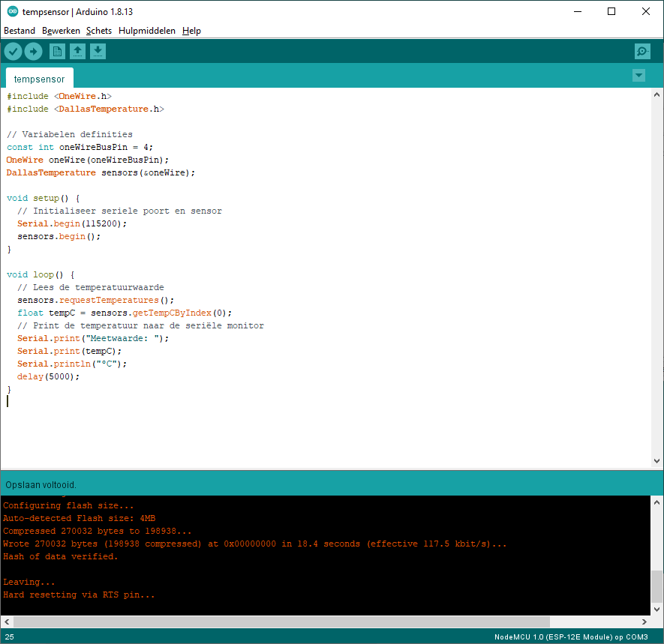Click the Arduino logo in title bar
664x644 pixels.
(x=13, y=11)
